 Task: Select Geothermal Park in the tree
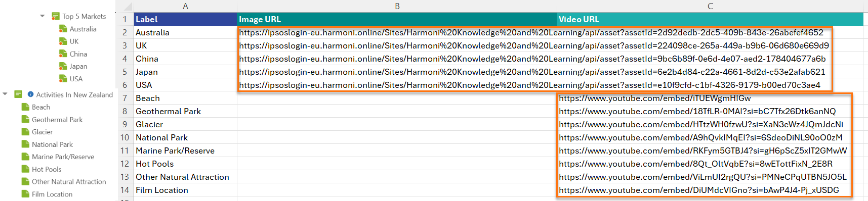pos(57,120)
